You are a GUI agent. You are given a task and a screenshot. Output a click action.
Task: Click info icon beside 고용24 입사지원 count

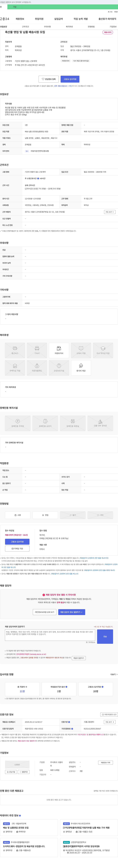point(102,687)
